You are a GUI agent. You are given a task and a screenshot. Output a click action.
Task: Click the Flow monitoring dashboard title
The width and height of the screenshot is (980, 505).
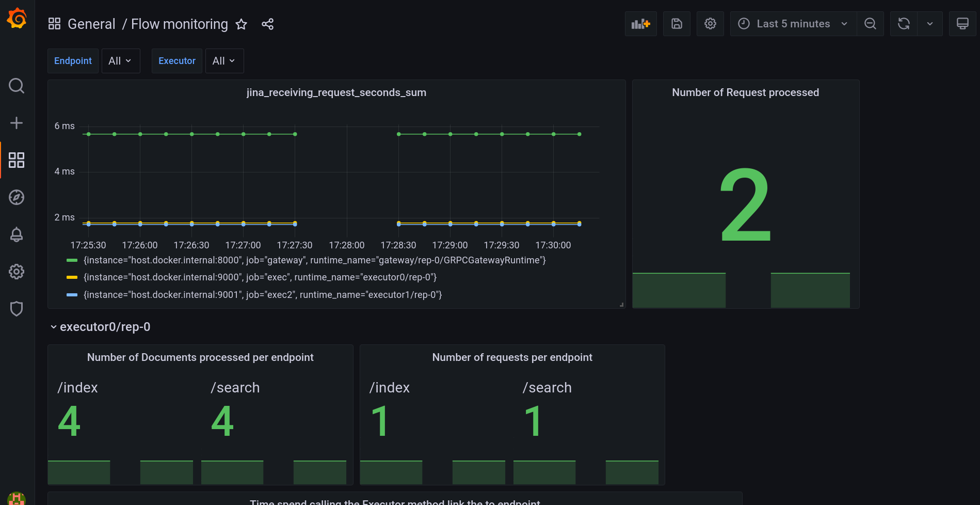(x=180, y=24)
